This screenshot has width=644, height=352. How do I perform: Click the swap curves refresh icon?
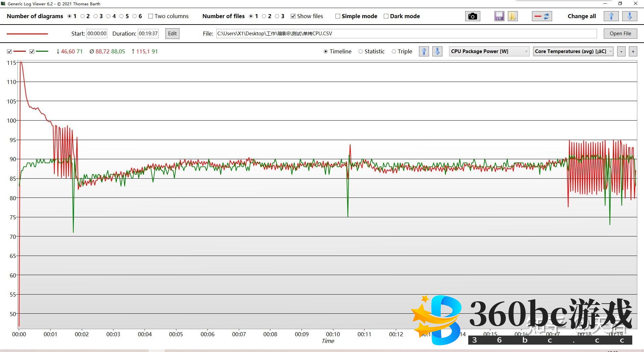(x=542, y=16)
